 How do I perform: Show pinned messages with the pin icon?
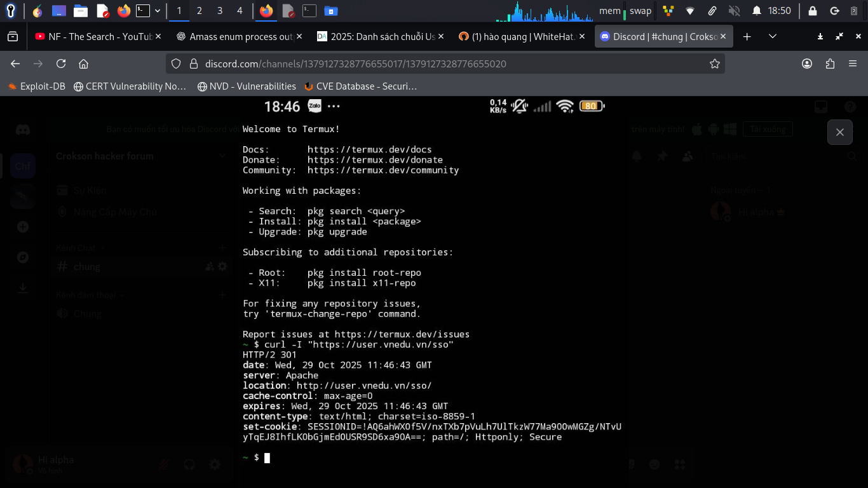pos(661,156)
